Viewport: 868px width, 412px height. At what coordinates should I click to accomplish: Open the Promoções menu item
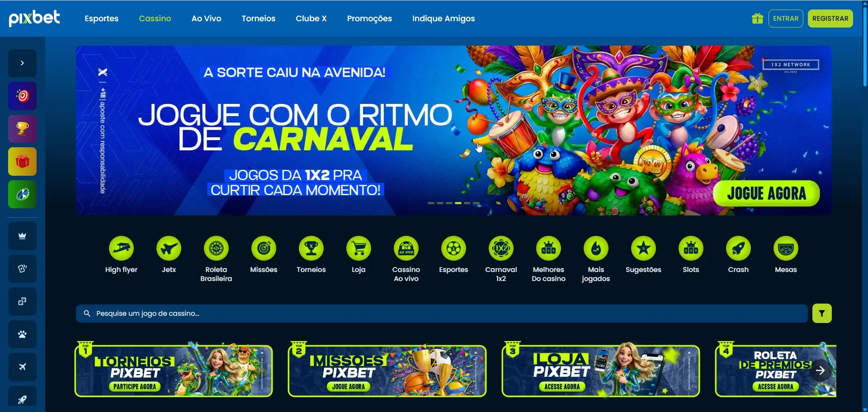pos(369,19)
